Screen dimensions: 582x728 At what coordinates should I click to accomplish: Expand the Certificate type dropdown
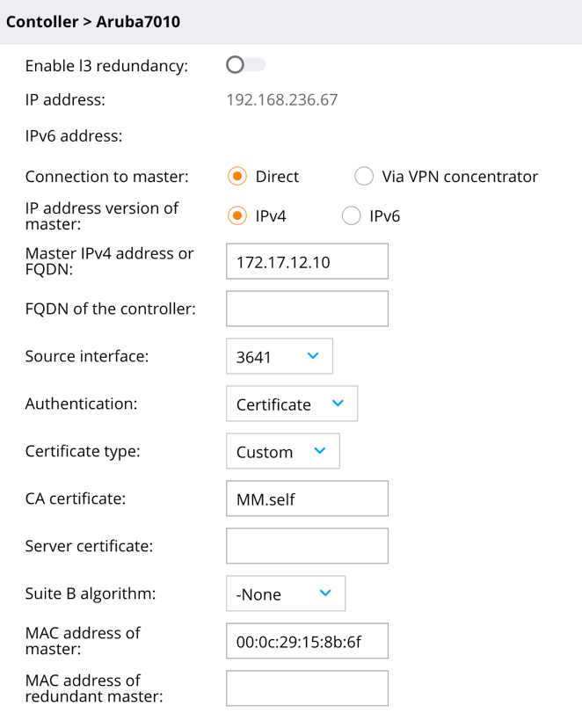coord(282,451)
